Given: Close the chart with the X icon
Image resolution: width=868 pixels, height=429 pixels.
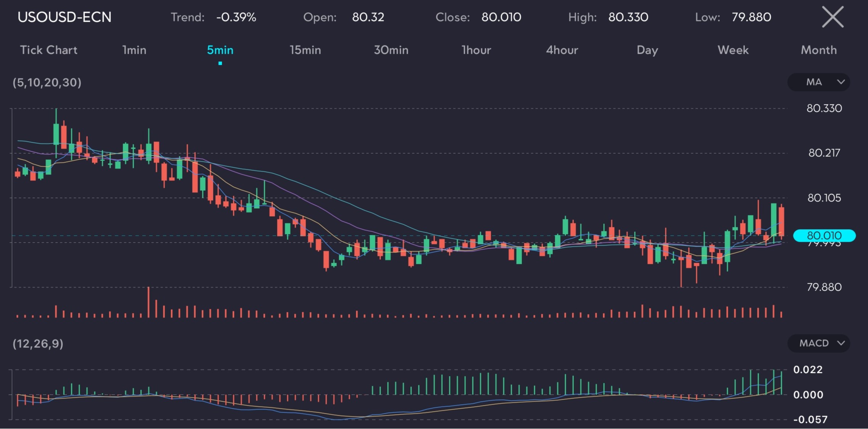Looking at the screenshot, I should (833, 17).
